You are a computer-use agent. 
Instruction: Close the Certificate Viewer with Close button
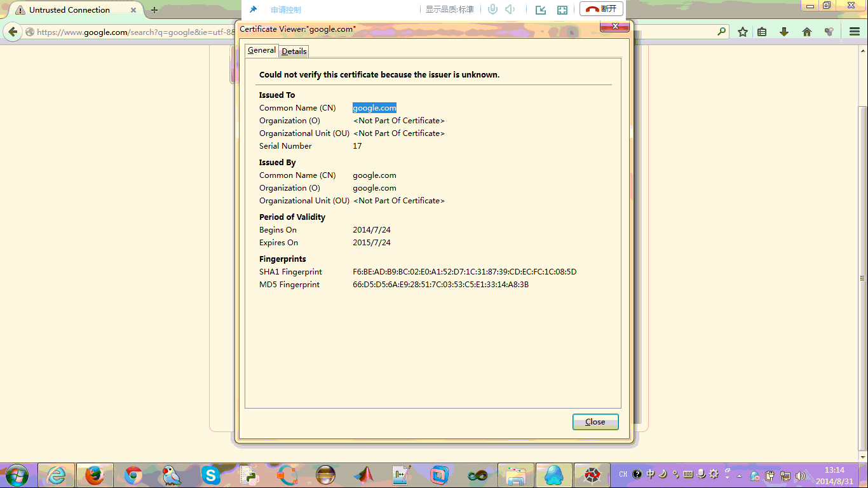point(595,422)
